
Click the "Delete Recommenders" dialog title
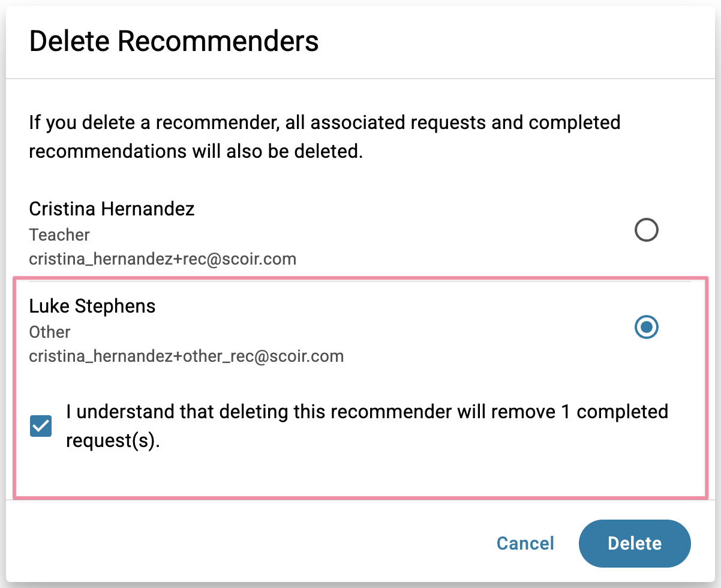pyautogui.click(x=173, y=41)
